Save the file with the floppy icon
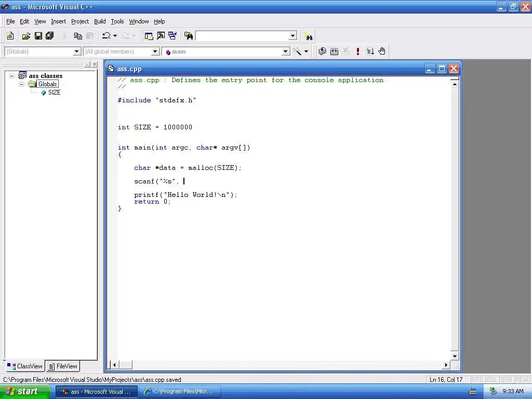The width and height of the screenshot is (532, 399). click(x=38, y=36)
